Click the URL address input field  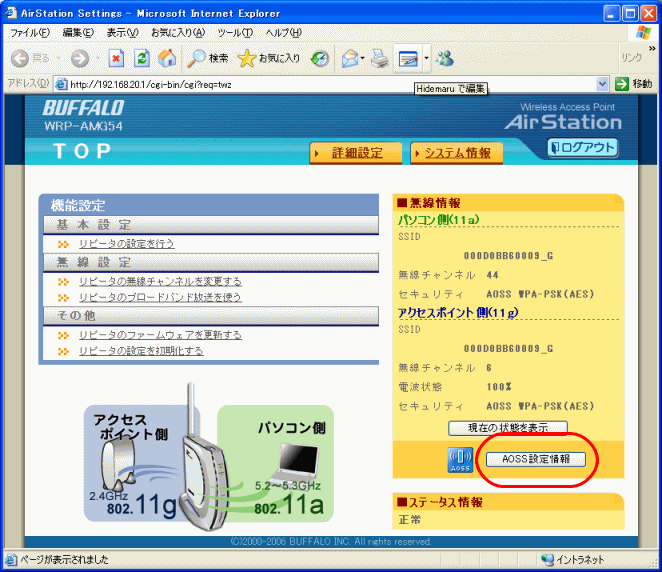pos(333,84)
